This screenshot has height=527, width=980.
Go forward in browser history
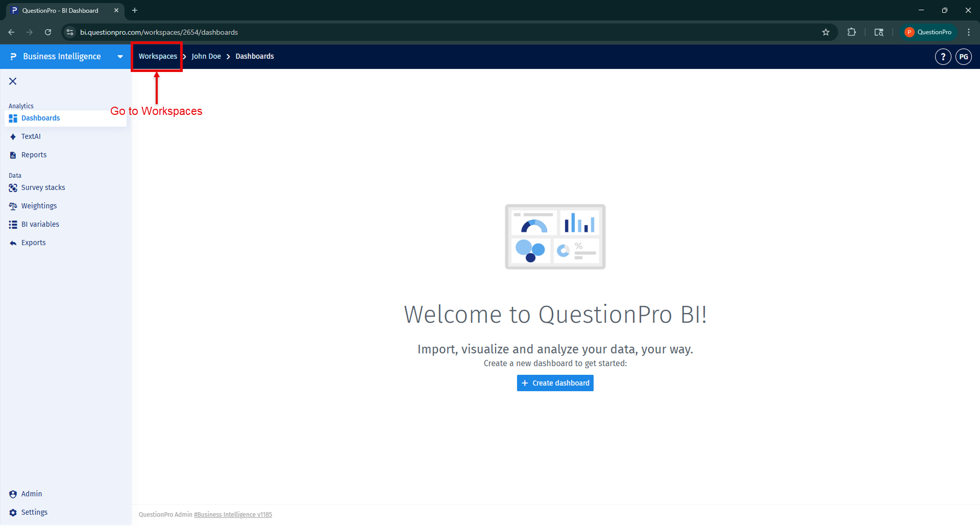tap(30, 32)
